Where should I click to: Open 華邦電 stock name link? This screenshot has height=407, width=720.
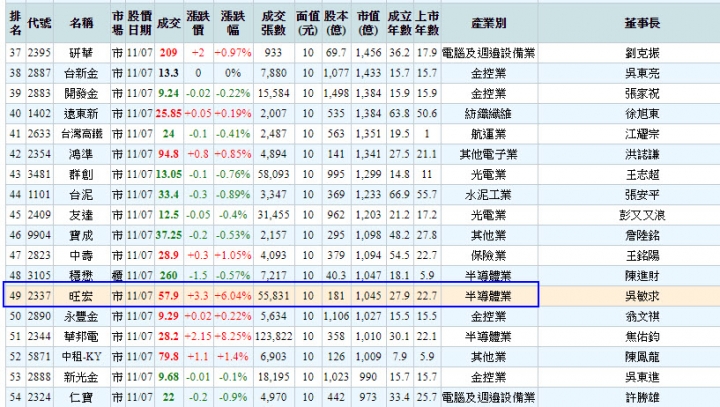(x=81, y=336)
